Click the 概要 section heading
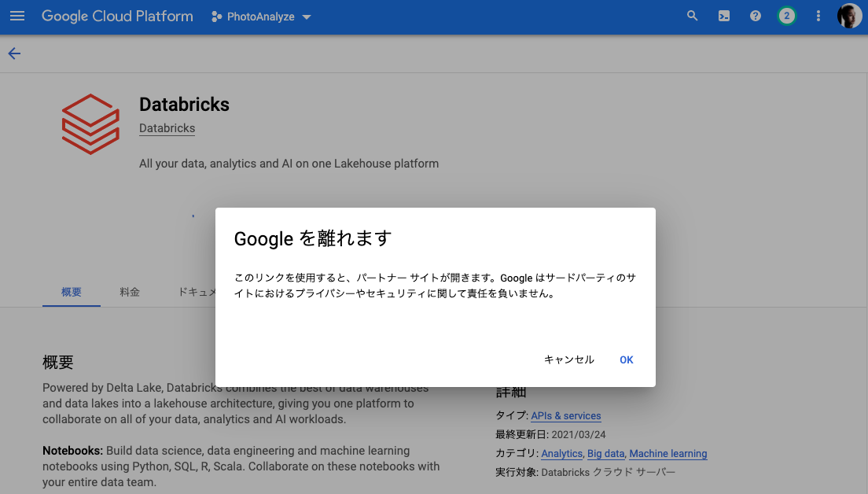The image size is (868, 494). tap(58, 362)
